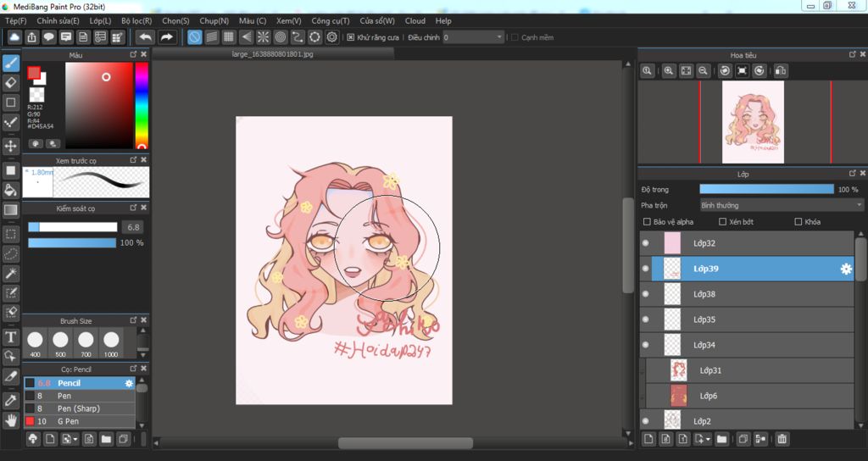Click the Độ trong opacity slider
The width and height of the screenshot is (868, 461).
pos(766,189)
